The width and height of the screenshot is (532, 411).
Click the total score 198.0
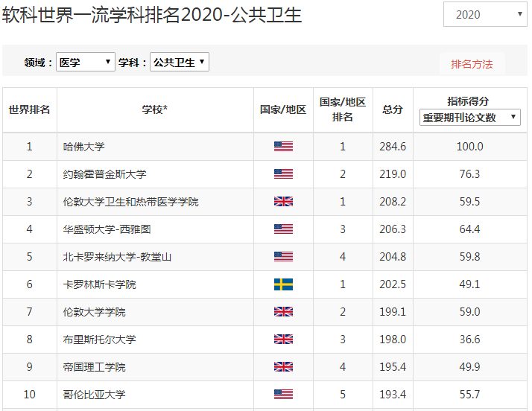click(x=393, y=339)
